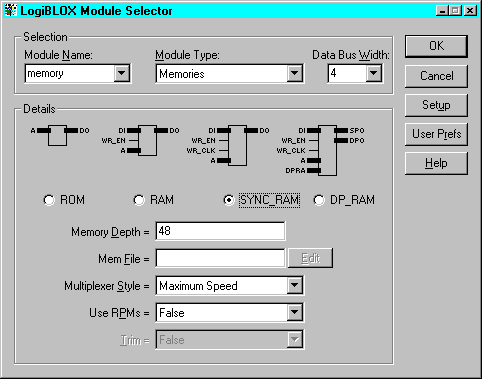Click the Memory Depth input field
This screenshot has height=379, width=482.
point(220,231)
